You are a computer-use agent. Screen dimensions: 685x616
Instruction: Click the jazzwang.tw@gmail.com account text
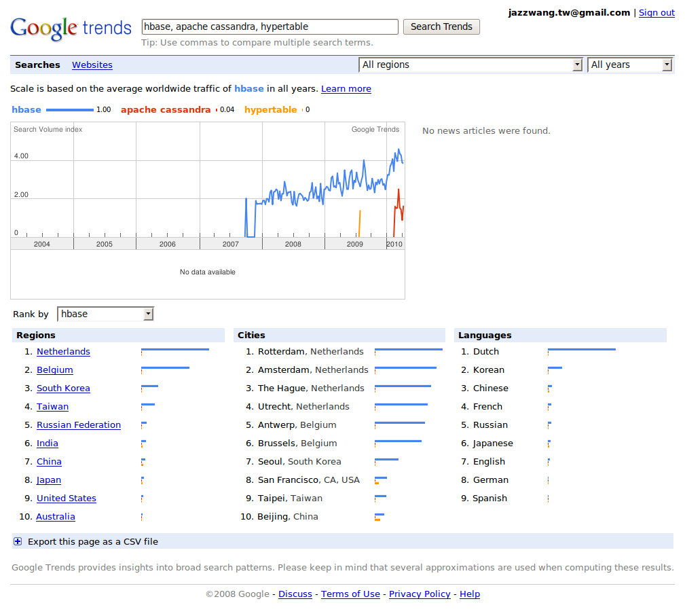coord(569,13)
